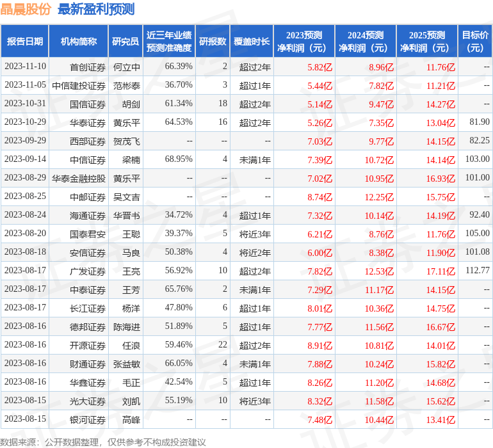Click researcher name 华晋书
Image resolution: width=493 pixels, height=448 pixels.
click(126, 215)
